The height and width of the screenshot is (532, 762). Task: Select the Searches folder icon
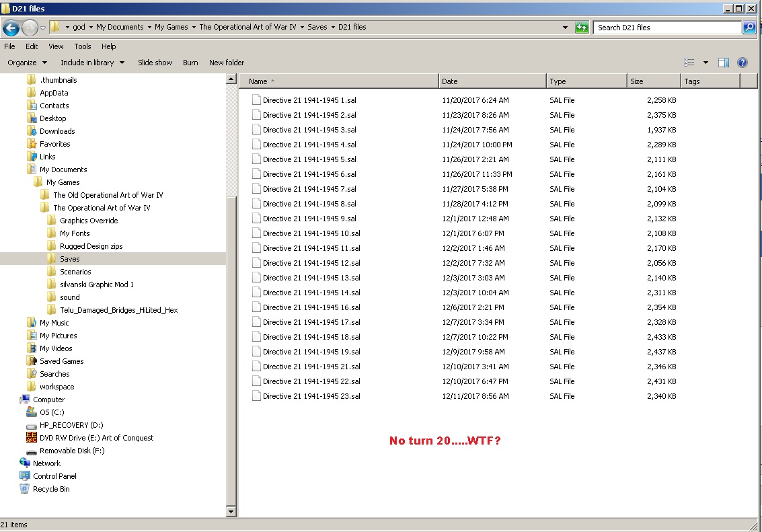coord(31,374)
